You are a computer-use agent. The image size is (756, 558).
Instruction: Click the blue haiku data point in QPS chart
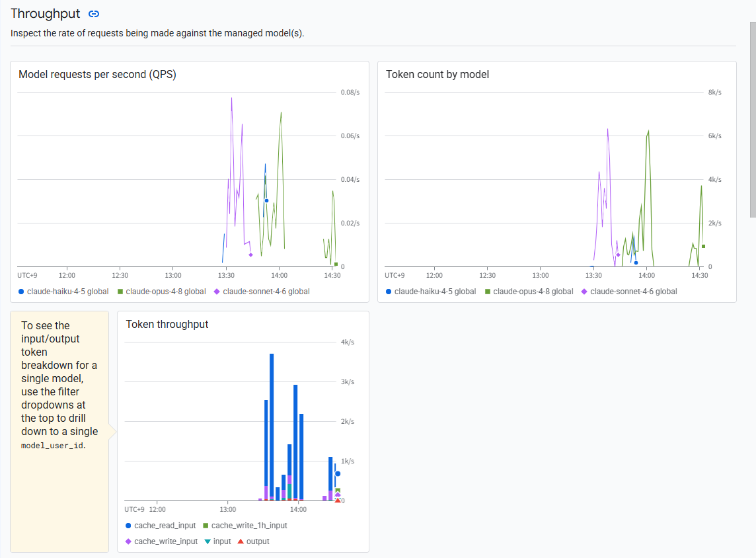click(266, 200)
